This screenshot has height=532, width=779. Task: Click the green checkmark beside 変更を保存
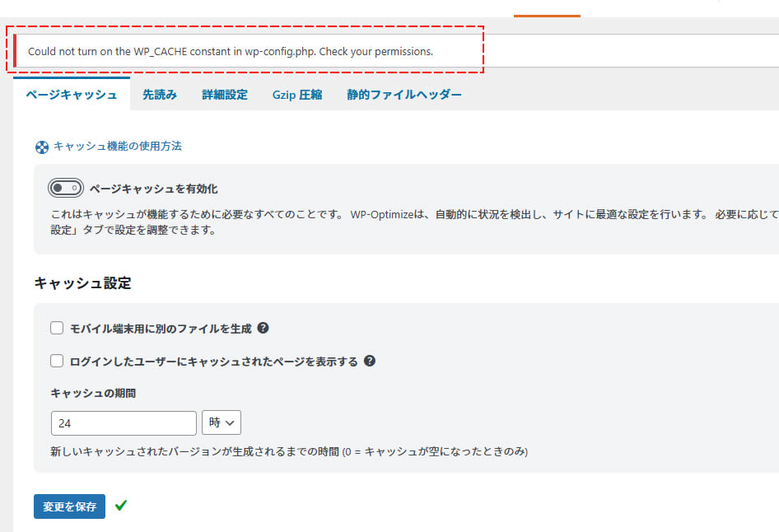(121, 506)
